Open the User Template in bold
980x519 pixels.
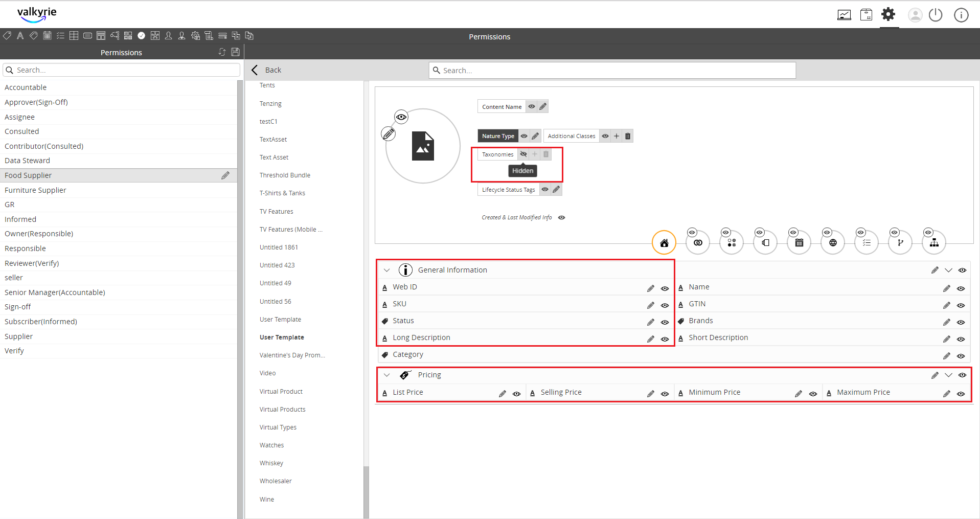(282, 337)
